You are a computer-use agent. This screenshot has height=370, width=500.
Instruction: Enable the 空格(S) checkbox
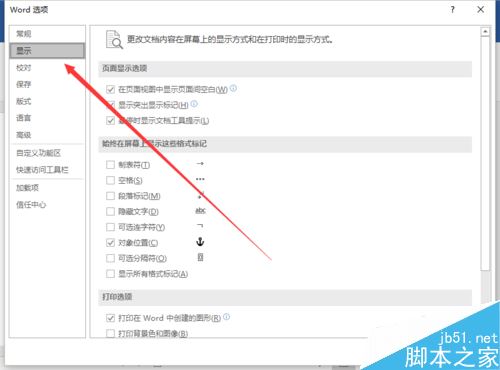click(x=110, y=180)
